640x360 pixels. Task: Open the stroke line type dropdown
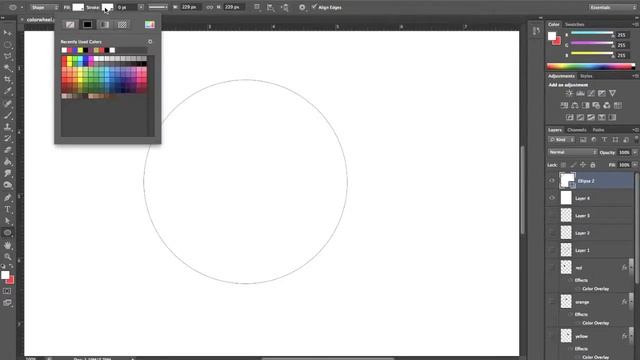click(158, 7)
